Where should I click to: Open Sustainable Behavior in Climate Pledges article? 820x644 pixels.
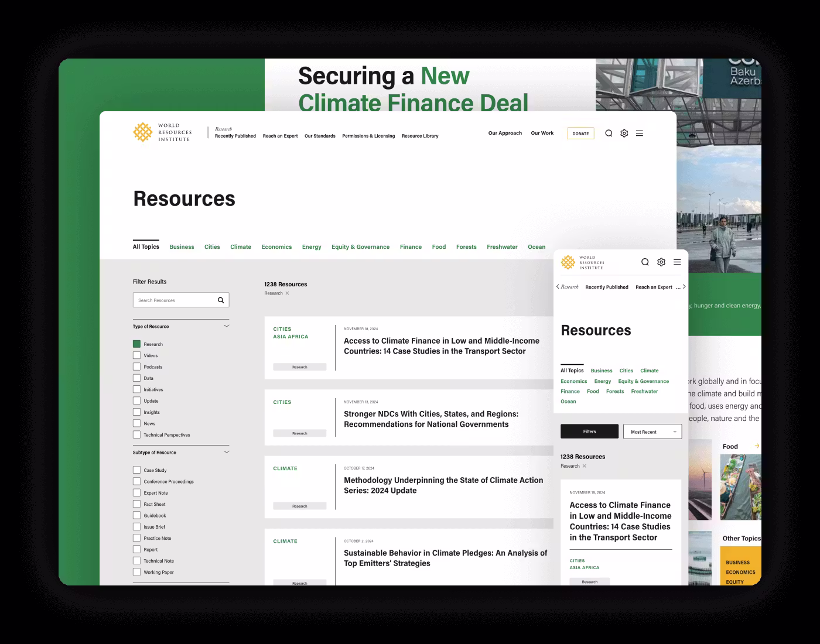tap(445, 558)
